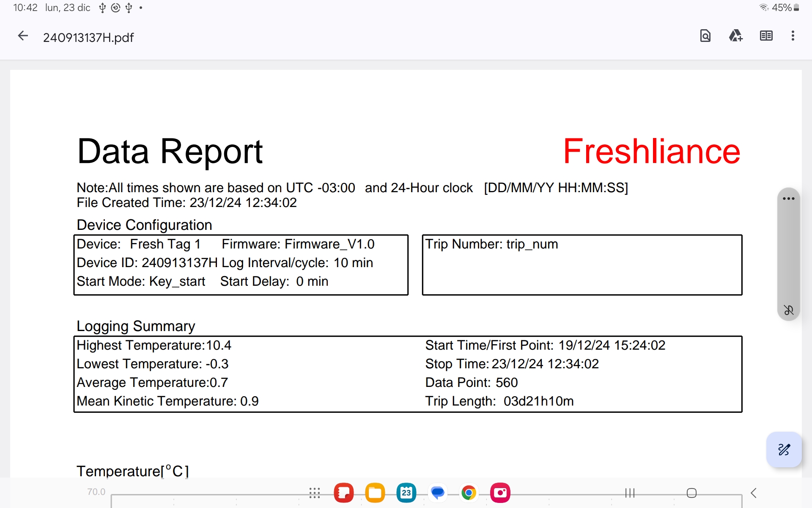
Task: Select Stop Time: 23/12/24 12:34:02
Action: (512, 364)
